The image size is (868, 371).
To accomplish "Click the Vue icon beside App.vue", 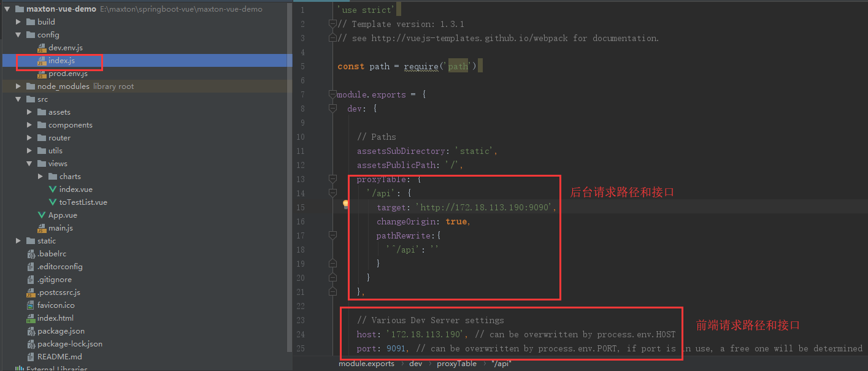I will coord(41,215).
